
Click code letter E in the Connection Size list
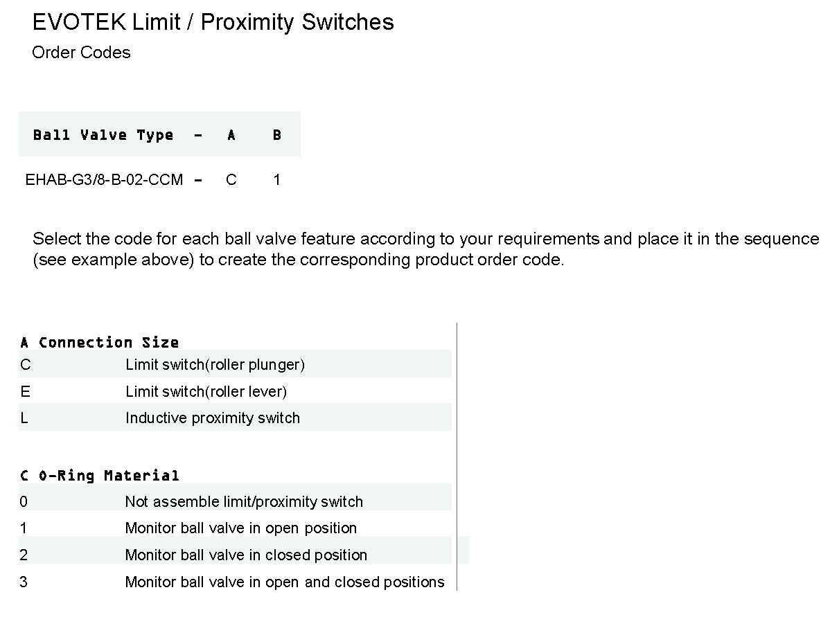coord(26,391)
